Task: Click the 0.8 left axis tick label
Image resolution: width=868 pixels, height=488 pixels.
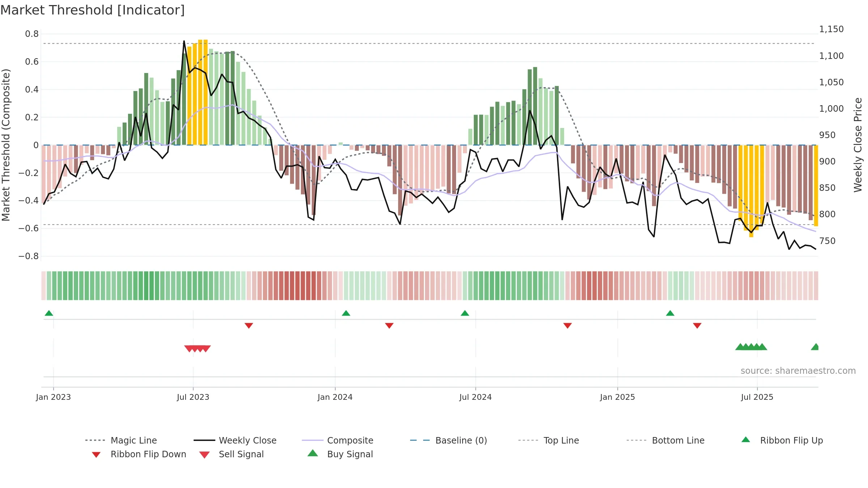Action: (x=32, y=34)
